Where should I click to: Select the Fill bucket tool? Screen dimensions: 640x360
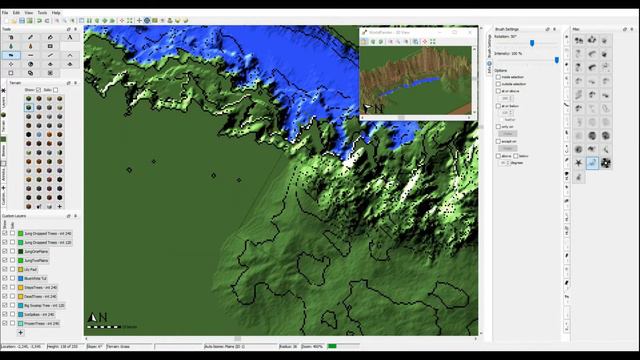50,37
